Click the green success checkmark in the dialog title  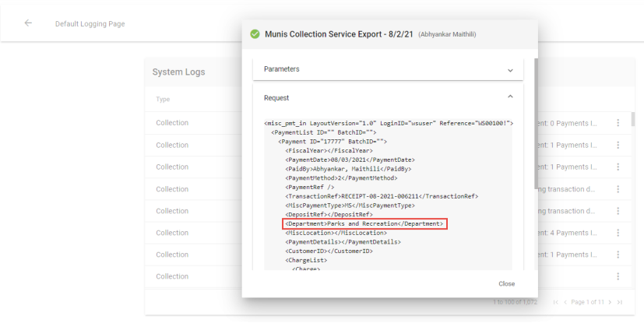[x=255, y=34]
